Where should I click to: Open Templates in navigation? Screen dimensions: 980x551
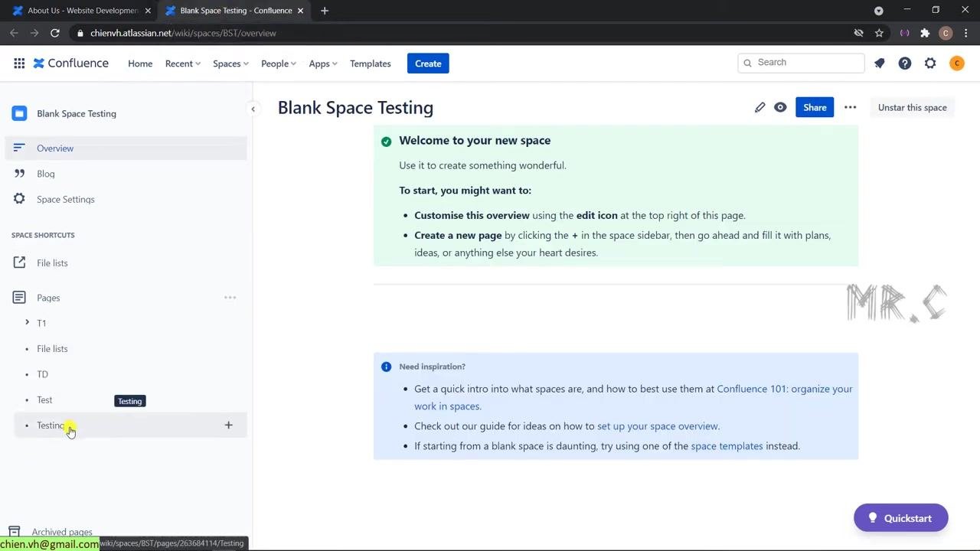(371, 64)
